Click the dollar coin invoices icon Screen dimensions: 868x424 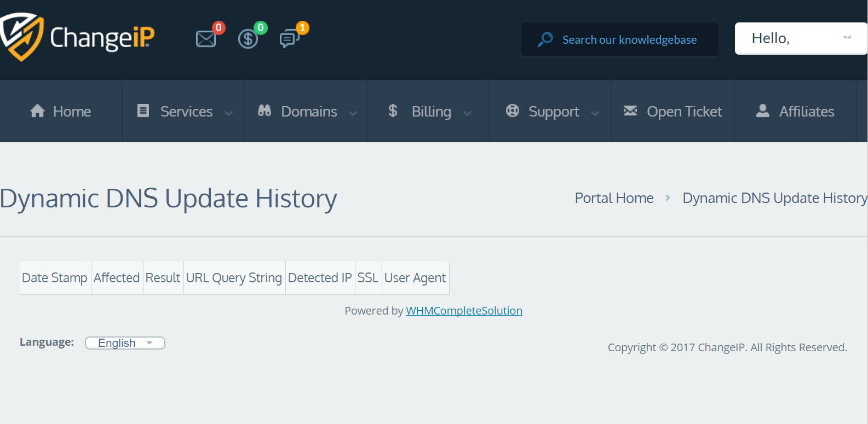click(248, 39)
